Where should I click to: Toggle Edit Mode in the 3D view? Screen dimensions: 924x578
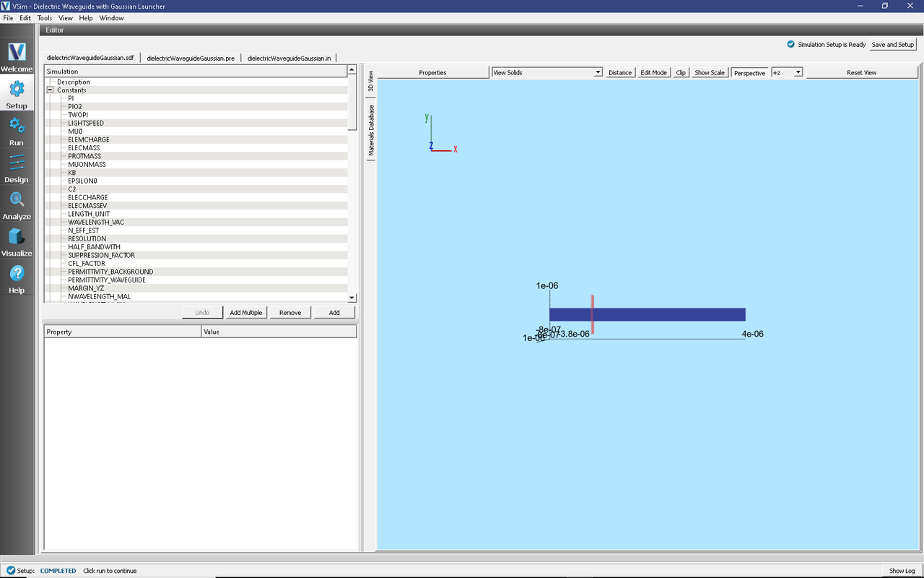coord(653,73)
